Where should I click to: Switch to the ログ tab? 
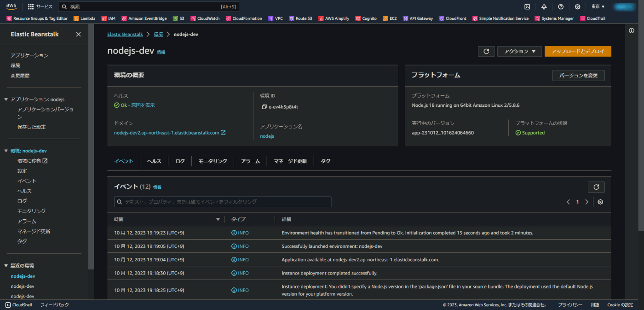pyautogui.click(x=180, y=161)
